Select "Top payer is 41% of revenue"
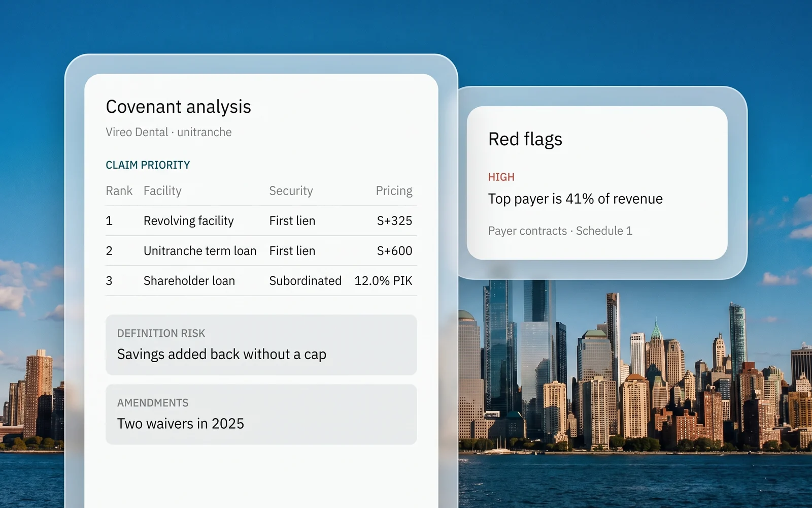812x508 pixels. point(576,199)
